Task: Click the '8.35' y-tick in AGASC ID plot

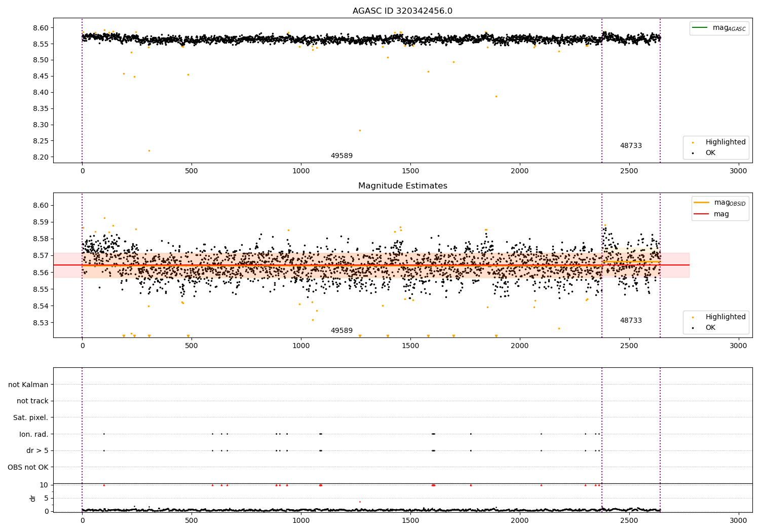Action: pos(41,109)
